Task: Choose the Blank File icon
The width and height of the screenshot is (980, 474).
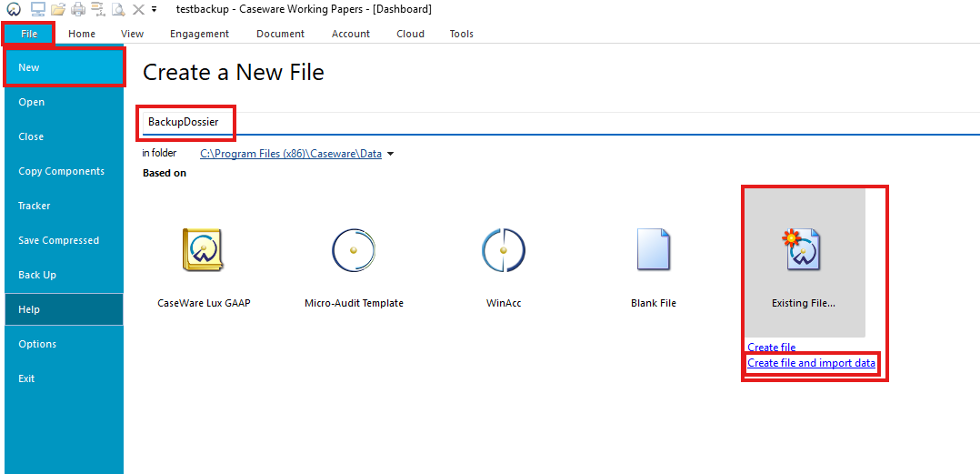Action: pos(653,249)
